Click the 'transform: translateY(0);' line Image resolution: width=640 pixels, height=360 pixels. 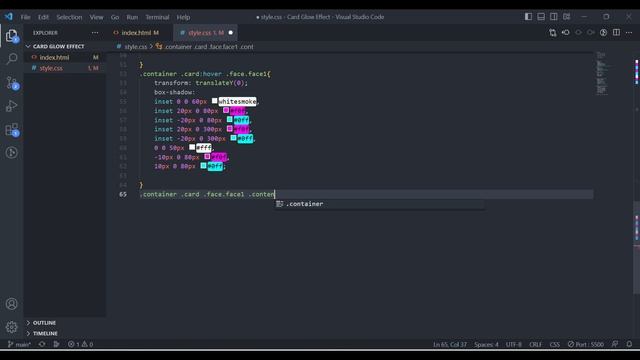tap(201, 83)
